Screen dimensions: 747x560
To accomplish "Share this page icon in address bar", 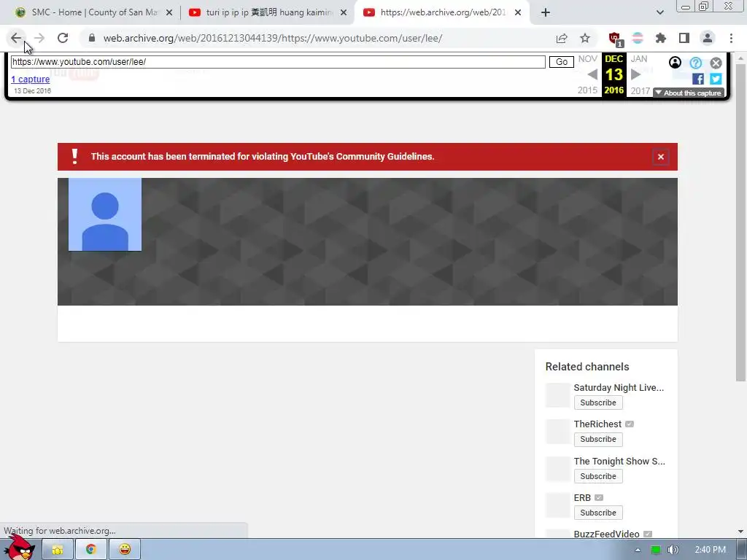I will pyautogui.click(x=562, y=38).
